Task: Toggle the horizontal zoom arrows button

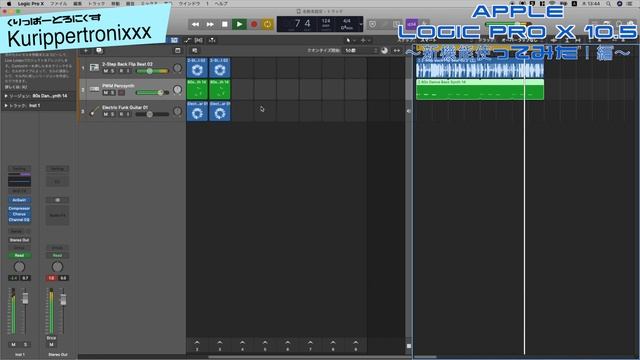Action: point(397,51)
